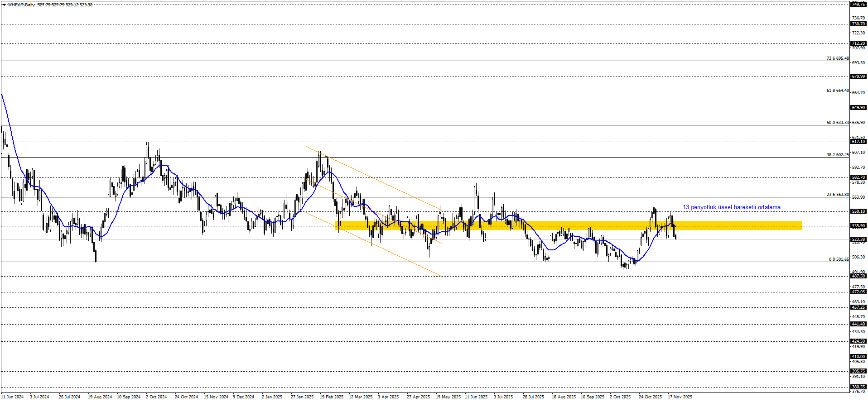Click the 50.0 Fibonacci level label
Viewport: 868px width, 402px height.
(x=837, y=123)
